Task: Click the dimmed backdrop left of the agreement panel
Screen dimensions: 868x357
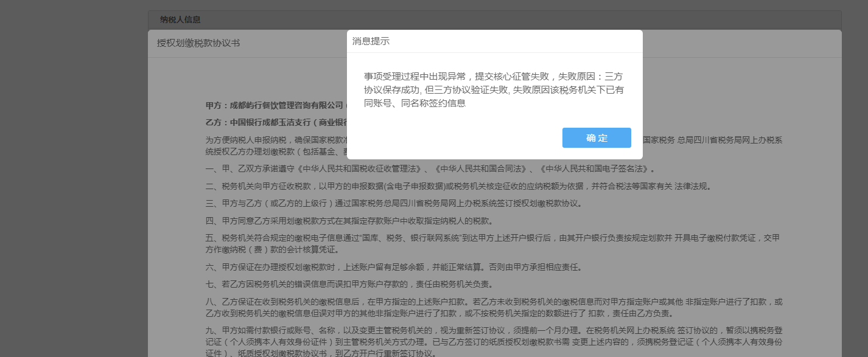Action: pos(73,182)
